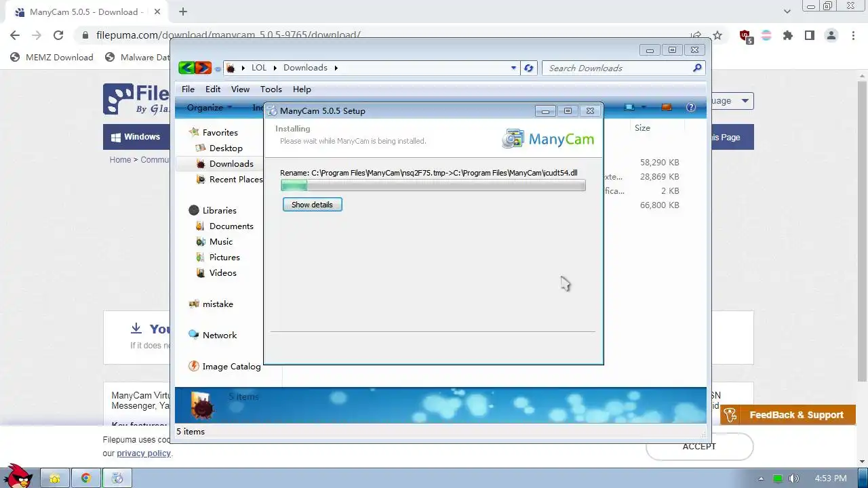
Task: Click the Home breadcrumb link on Filepuma
Action: [120, 160]
